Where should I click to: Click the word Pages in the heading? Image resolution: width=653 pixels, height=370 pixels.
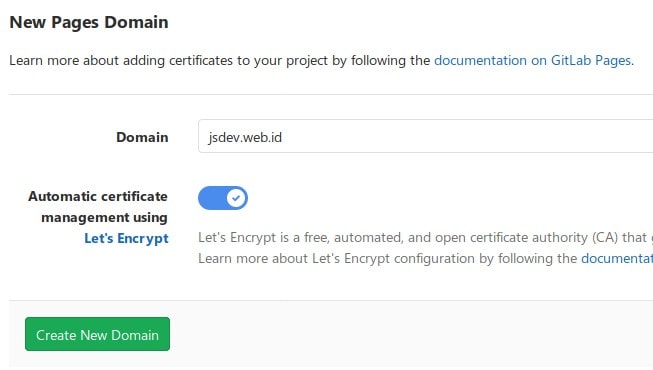pos(75,23)
